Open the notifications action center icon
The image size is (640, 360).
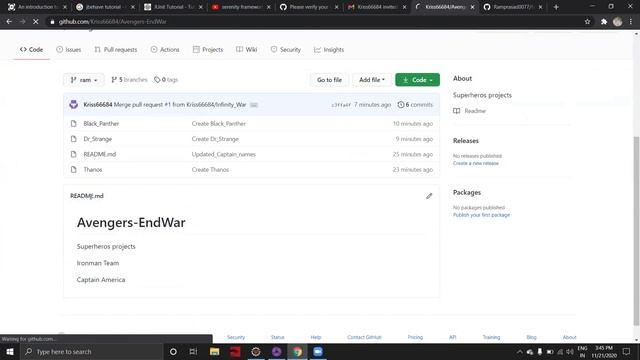tap(627, 351)
